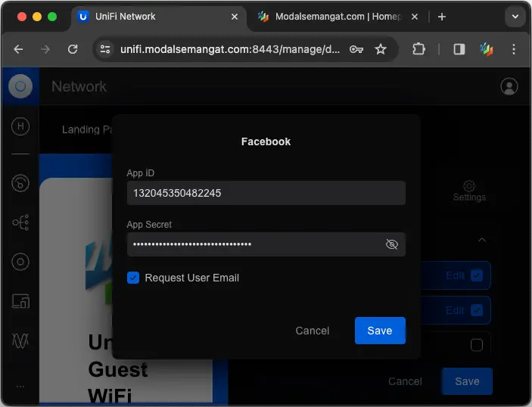Click the background page Save button
Viewport: 532px width, 407px height.
click(467, 381)
